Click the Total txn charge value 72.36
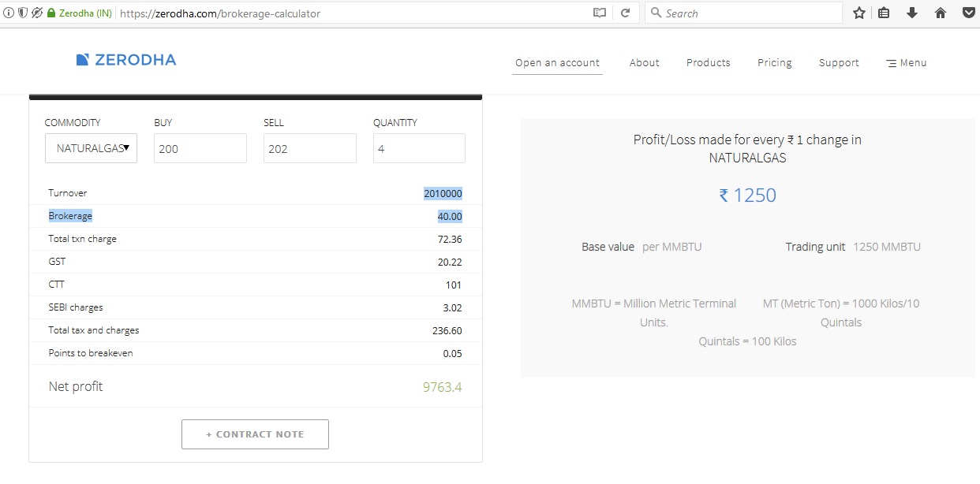This screenshot has width=980, height=484. [x=450, y=239]
